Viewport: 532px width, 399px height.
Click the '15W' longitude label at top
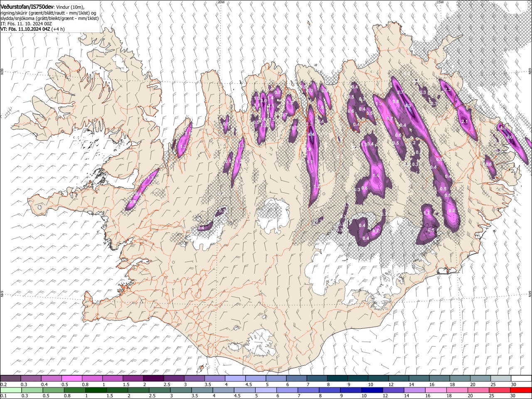440,2
